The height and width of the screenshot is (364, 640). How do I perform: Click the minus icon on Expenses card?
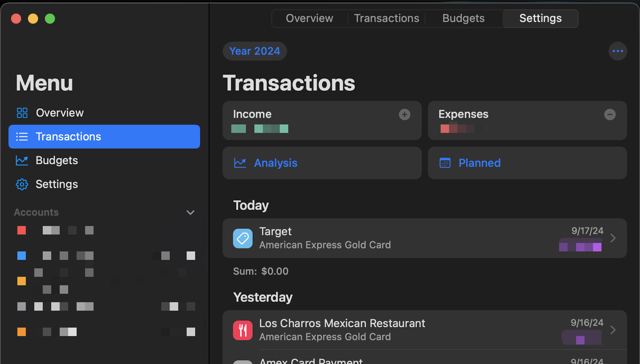tap(610, 114)
